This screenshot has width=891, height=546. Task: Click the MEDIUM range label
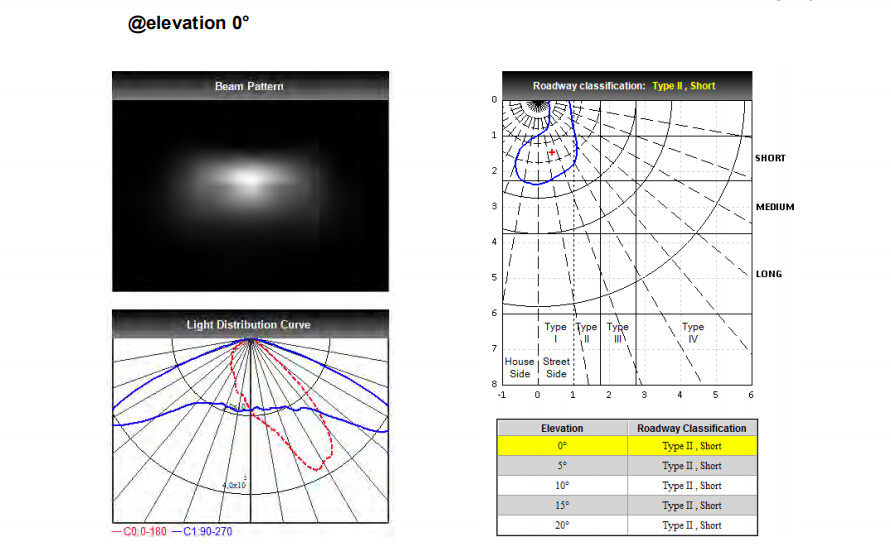coord(775,207)
